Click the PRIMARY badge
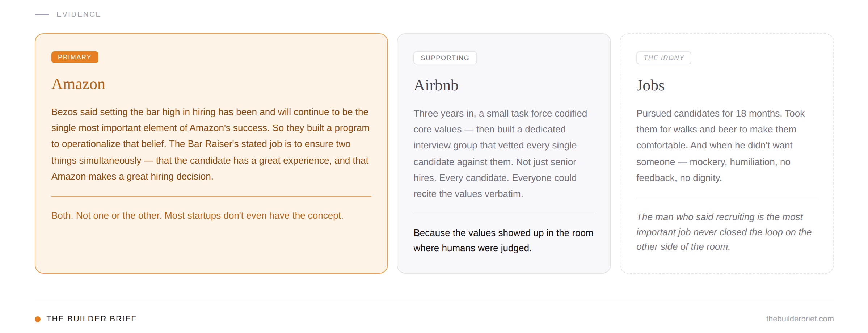The image size is (868, 333). [75, 57]
